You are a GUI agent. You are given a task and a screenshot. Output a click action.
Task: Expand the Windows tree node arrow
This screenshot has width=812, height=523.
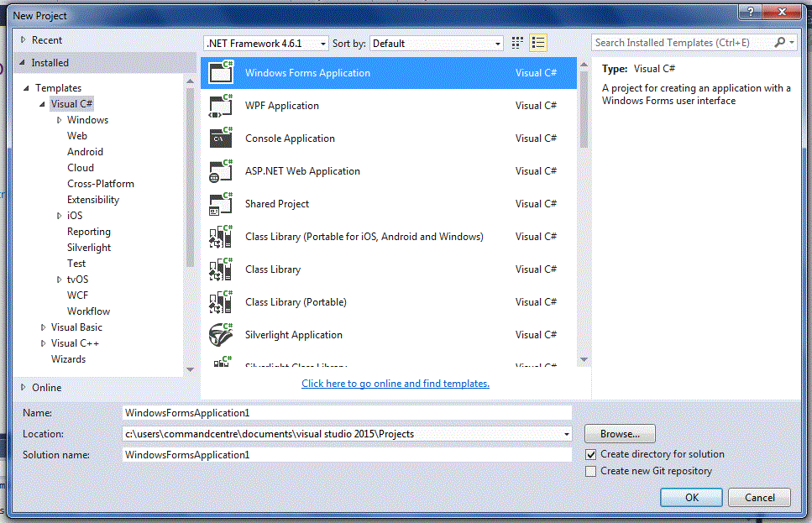[x=59, y=120]
